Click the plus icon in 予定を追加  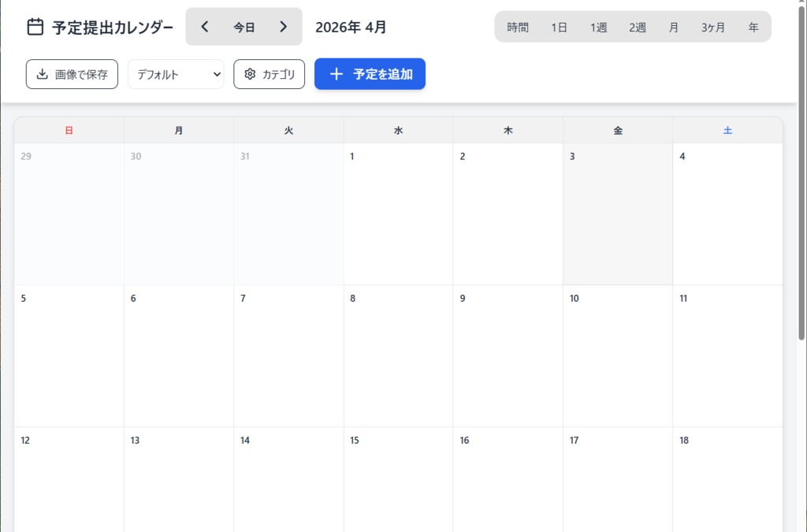tap(337, 74)
